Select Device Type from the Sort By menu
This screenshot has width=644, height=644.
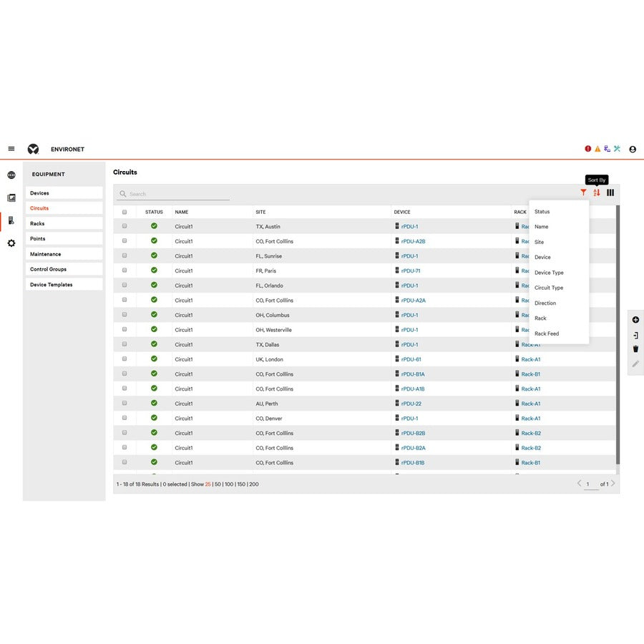(x=548, y=272)
